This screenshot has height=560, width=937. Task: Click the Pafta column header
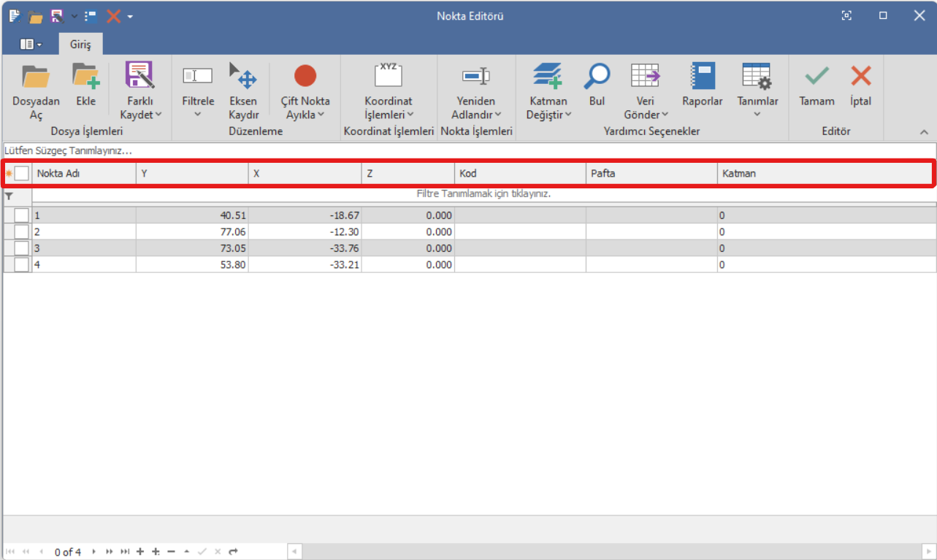pyautogui.click(x=651, y=174)
